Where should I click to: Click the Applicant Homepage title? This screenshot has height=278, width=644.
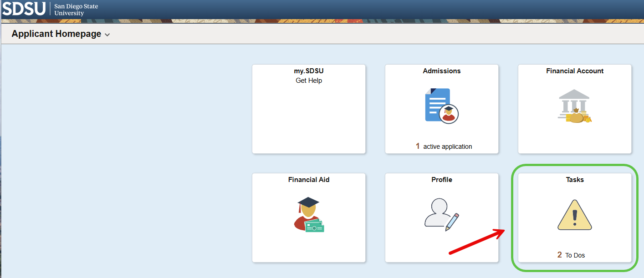56,34
